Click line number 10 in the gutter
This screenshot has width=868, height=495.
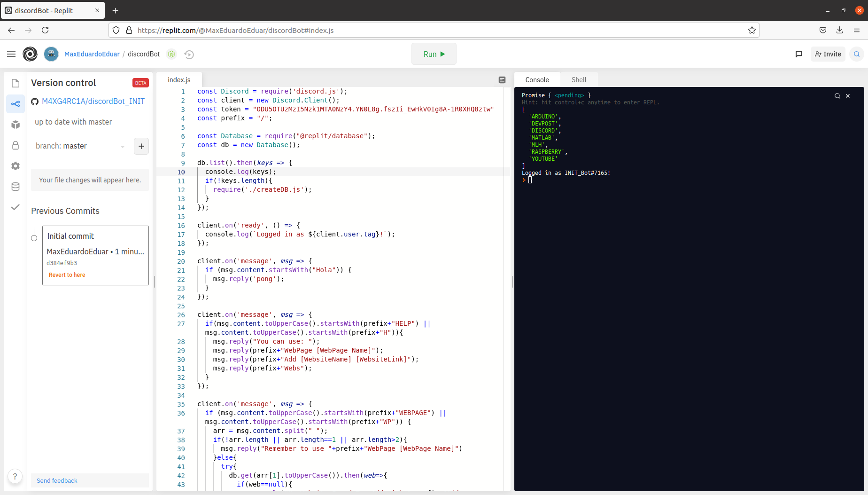181,172
